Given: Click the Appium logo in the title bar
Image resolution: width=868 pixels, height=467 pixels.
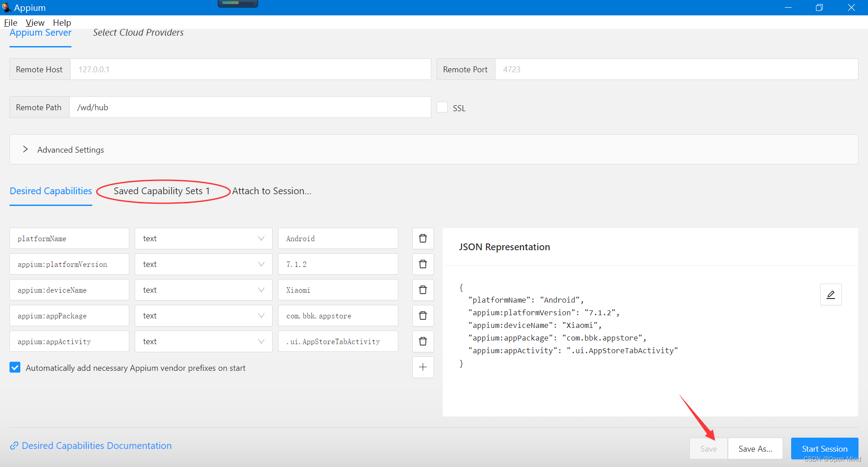Looking at the screenshot, I should (6, 8).
